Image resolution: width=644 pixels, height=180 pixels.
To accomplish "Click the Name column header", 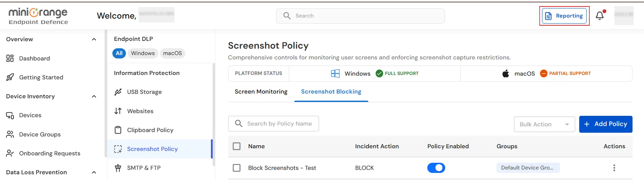I will [257, 146].
